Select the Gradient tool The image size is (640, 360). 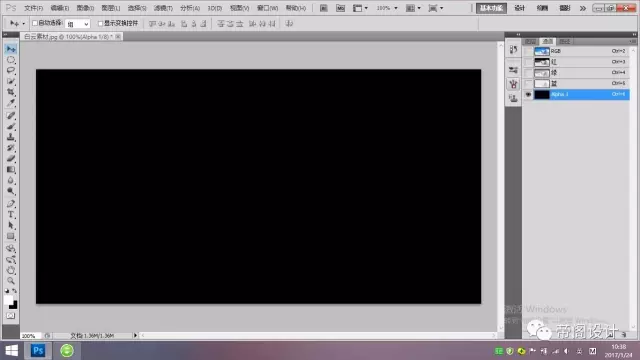11,169
